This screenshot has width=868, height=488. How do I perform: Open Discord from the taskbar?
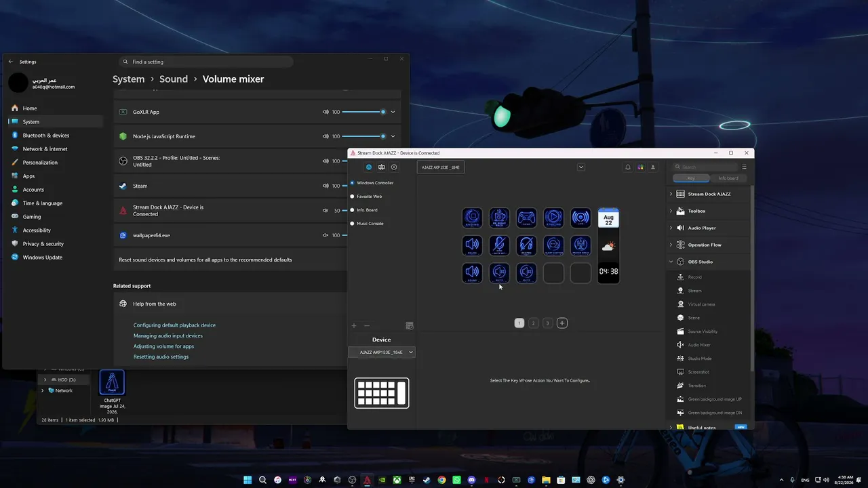pos(471,480)
